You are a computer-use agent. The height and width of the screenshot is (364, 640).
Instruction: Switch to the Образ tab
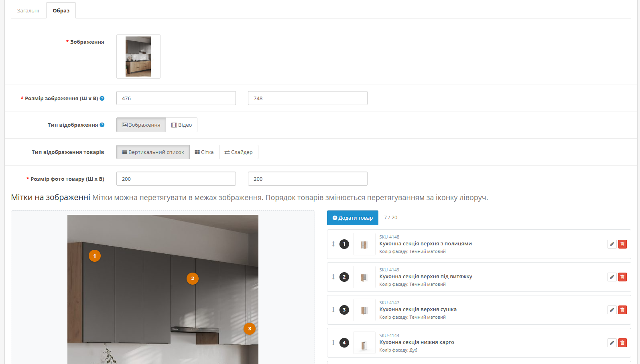point(61,10)
